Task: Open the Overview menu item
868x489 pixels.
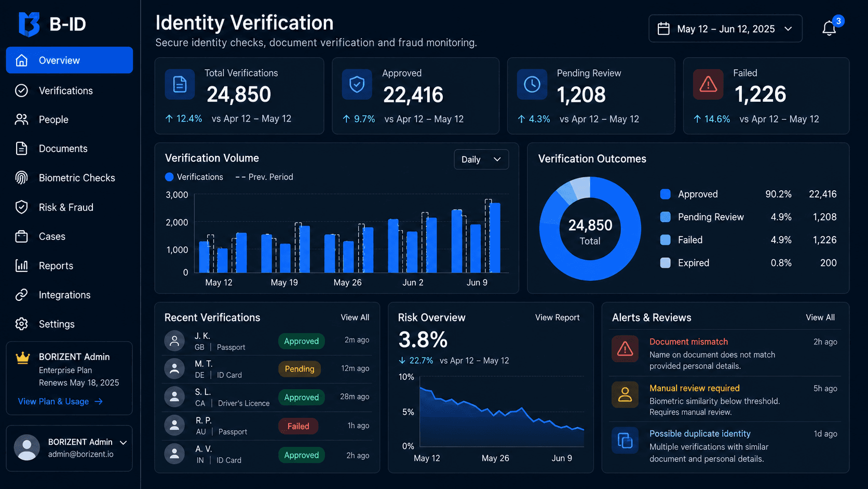Action: click(x=70, y=60)
